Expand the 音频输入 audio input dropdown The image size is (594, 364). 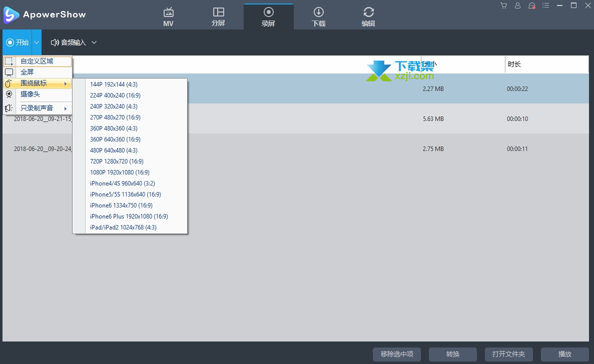pos(74,42)
